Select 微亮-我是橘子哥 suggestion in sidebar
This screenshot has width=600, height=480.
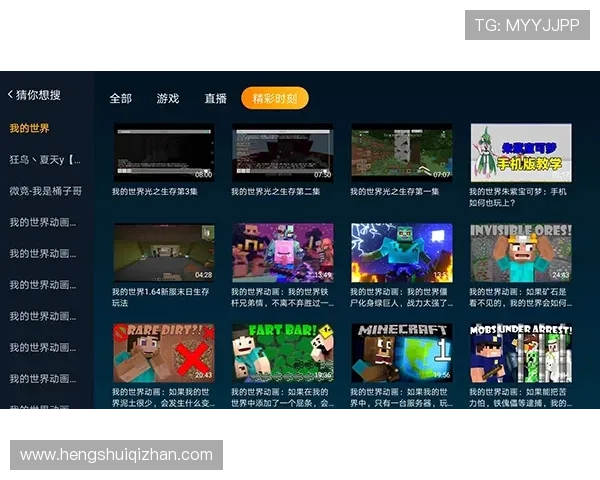[46, 191]
